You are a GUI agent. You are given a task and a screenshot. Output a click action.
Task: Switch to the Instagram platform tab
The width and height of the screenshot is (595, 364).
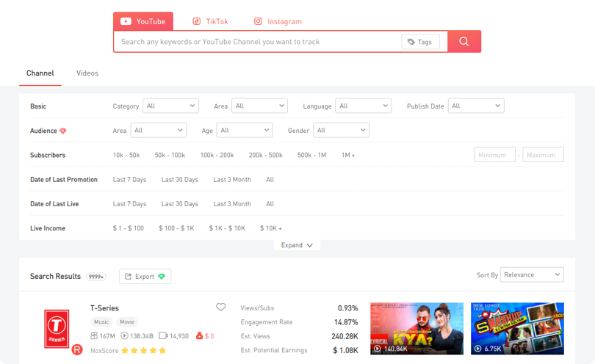tap(278, 21)
